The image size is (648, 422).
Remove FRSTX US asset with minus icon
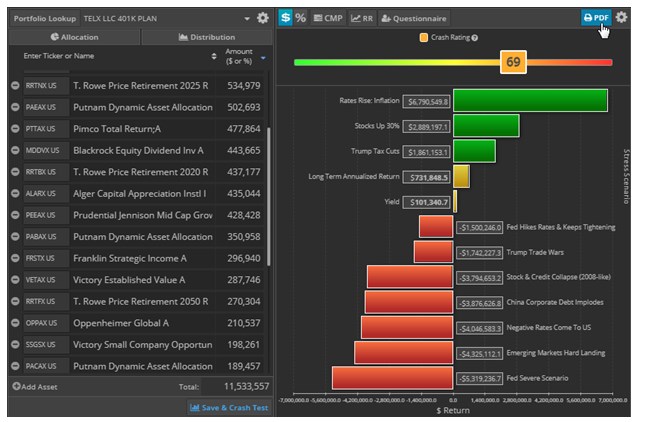15,257
